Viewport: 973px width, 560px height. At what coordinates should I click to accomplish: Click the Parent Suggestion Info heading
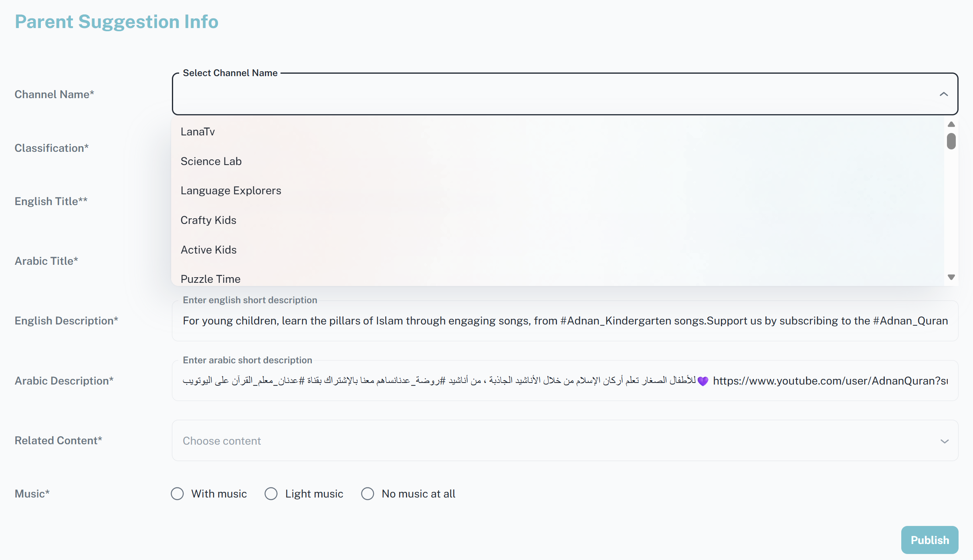click(x=117, y=22)
